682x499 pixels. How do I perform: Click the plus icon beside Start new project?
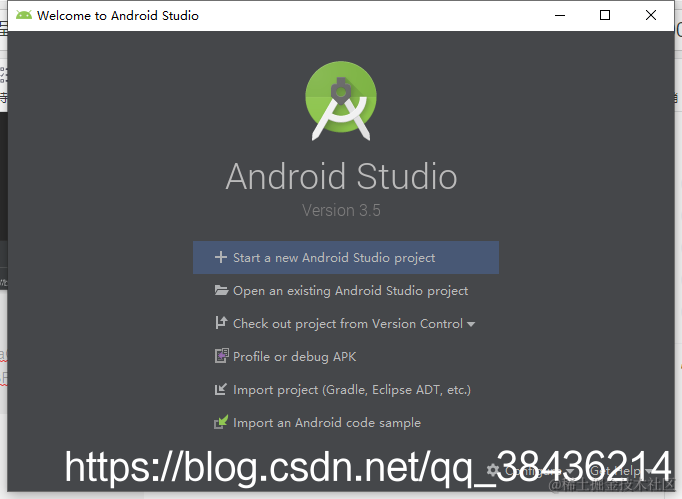(221, 257)
